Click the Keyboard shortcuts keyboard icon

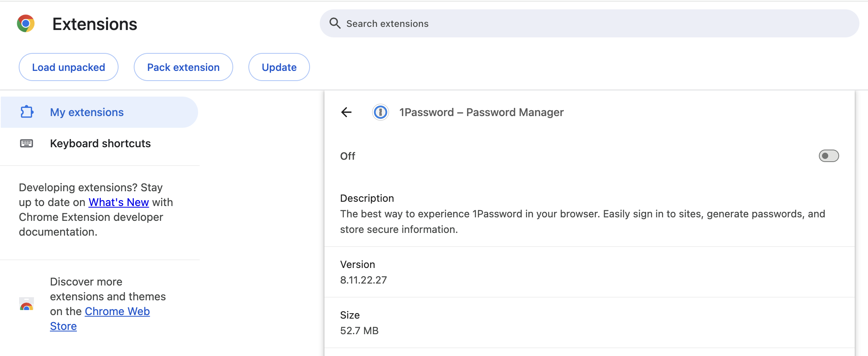(26, 143)
